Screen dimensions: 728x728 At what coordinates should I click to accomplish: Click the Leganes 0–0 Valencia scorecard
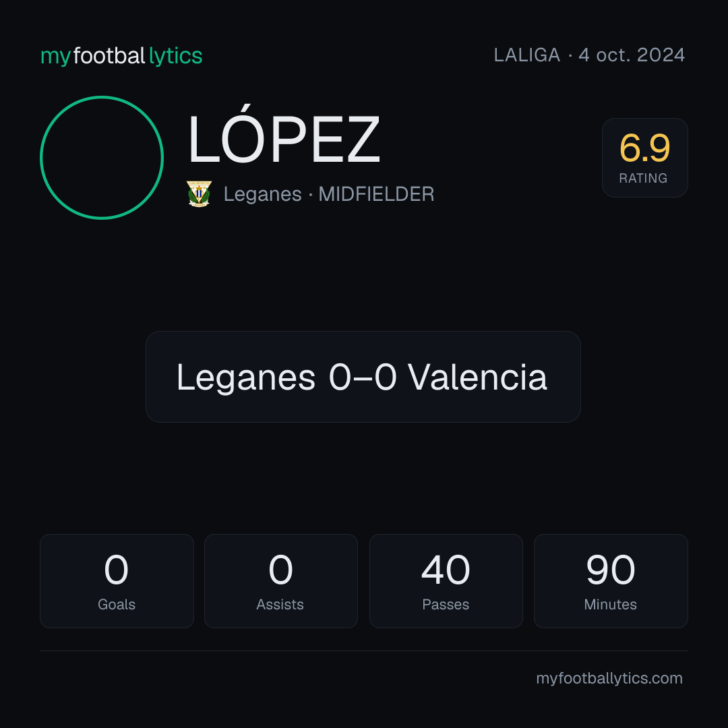(363, 377)
